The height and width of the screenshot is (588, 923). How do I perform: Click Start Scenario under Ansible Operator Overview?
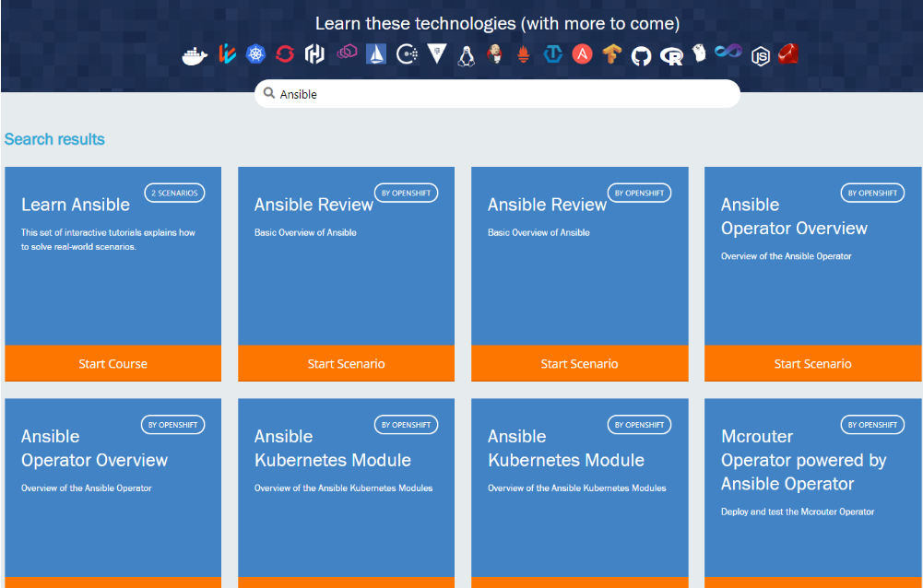(813, 364)
